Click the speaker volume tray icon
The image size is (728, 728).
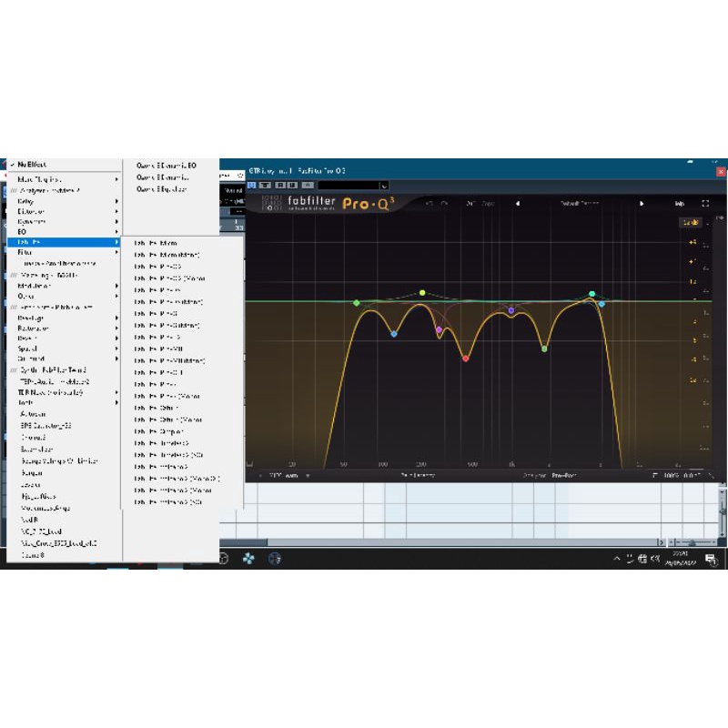point(654,559)
